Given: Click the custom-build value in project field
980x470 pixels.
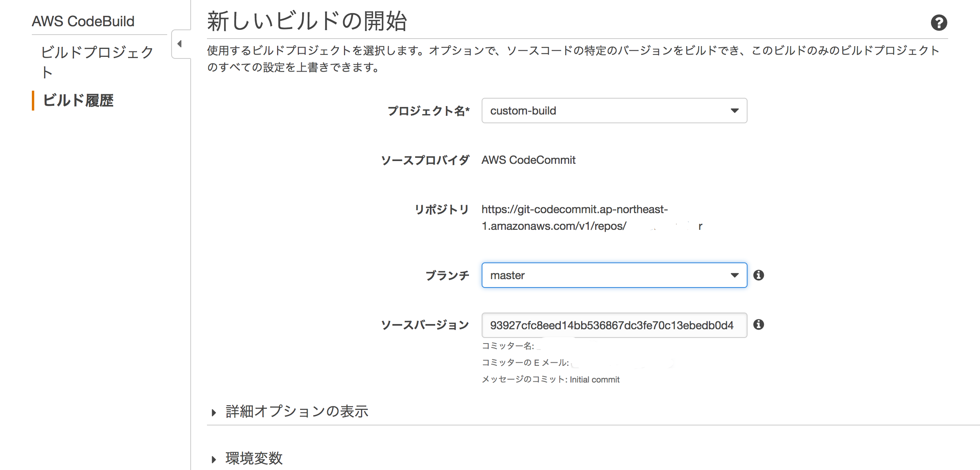Looking at the screenshot, I should tap(524, 111).
